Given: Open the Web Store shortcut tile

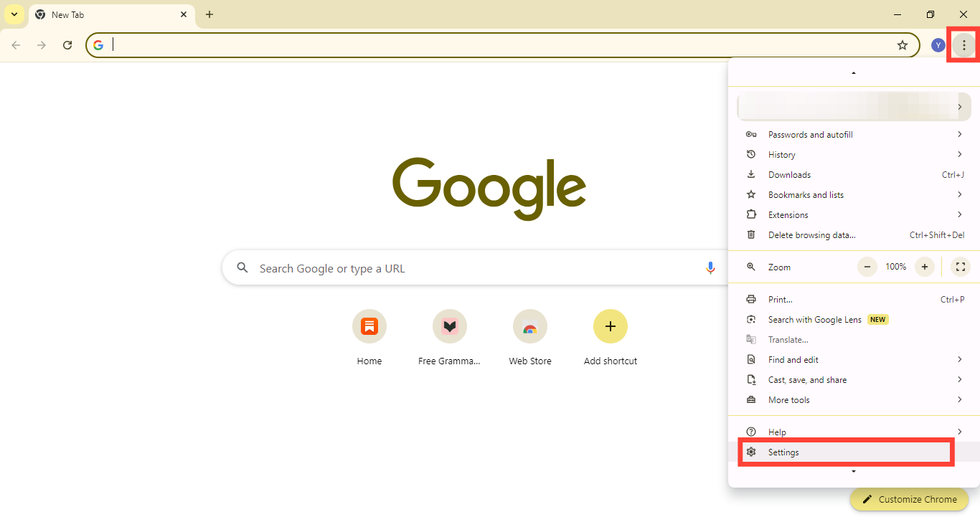Looking at the screenshot, I should [x=530, y=337].
